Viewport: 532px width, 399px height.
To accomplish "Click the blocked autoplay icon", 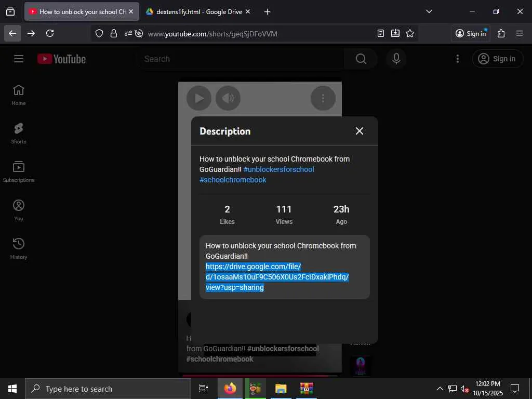I will 138,33.
